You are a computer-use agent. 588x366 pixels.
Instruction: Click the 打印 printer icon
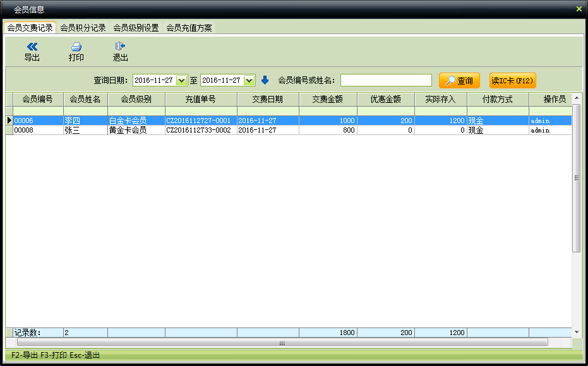click(x=76, y=47)
